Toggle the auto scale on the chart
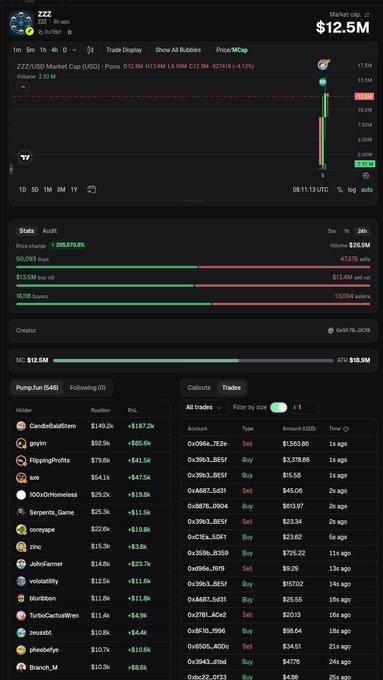383x680 pixels. click(367, 190)
